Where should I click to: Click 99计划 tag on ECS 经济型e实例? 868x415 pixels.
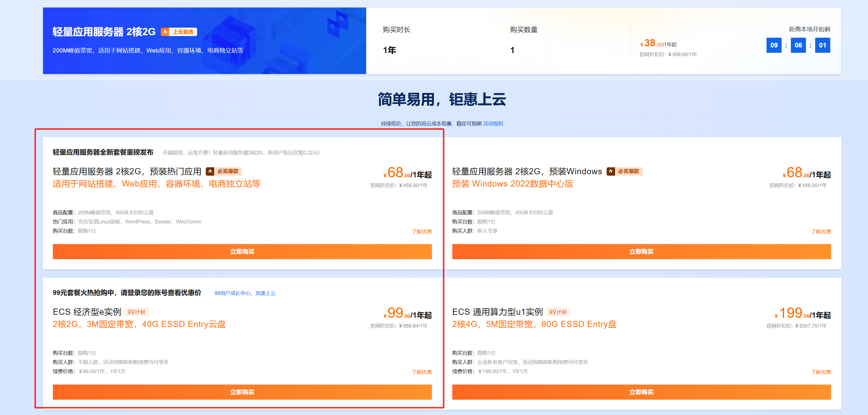[x=136, y=312]
